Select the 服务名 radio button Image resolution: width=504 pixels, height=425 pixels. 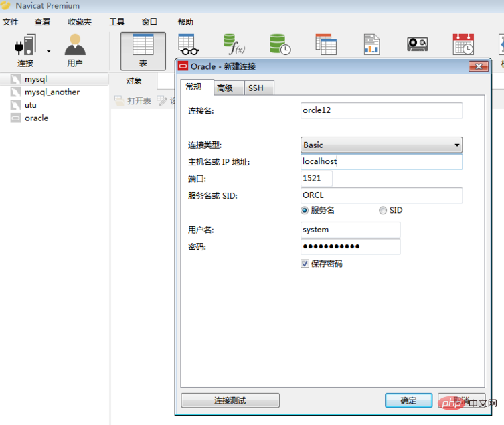[x=305, y=211]
